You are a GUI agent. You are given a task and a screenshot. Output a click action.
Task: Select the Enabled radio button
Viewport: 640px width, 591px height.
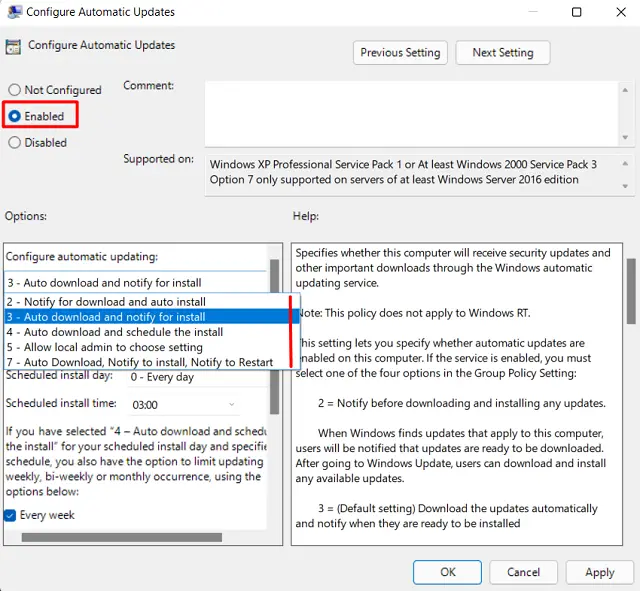(15, 116)
